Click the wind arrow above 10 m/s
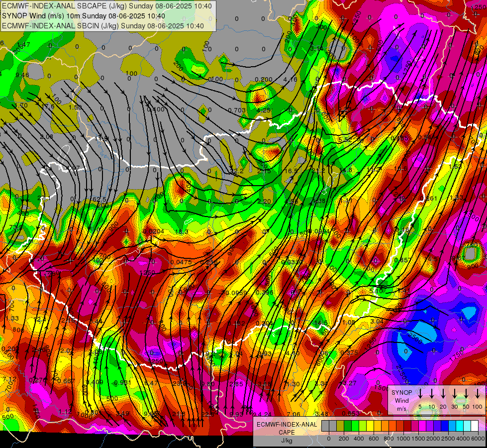The image size is (487, 448). (432, 394)
